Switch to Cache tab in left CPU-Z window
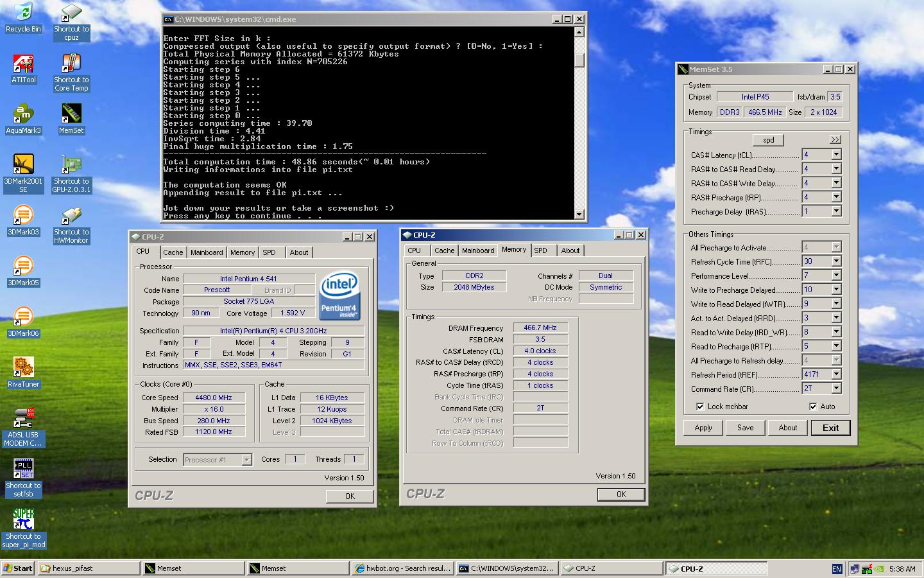Image resolution: width=924 pixels, height=578 pixels. [173, 252]
